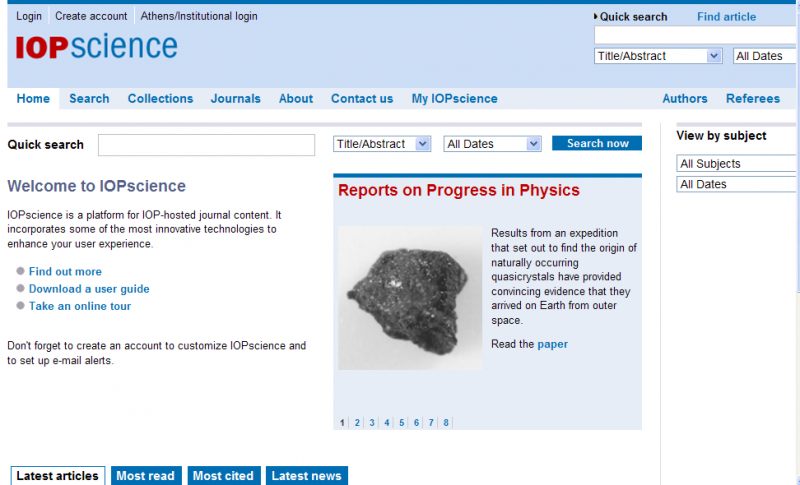Click the Find out more link
Viewport: 800px width, 485px height.
click(x=65, y=271)
